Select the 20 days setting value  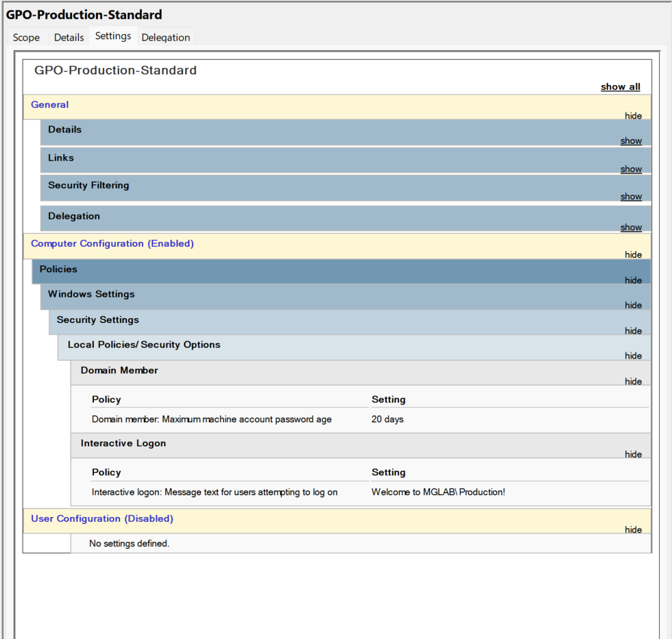point(387,419)
